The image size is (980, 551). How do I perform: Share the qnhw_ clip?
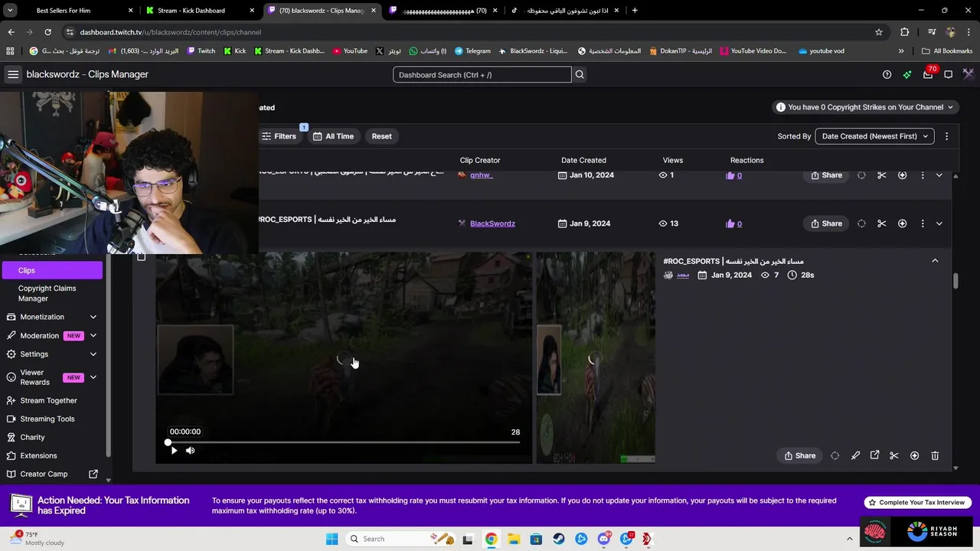(826, 175)
